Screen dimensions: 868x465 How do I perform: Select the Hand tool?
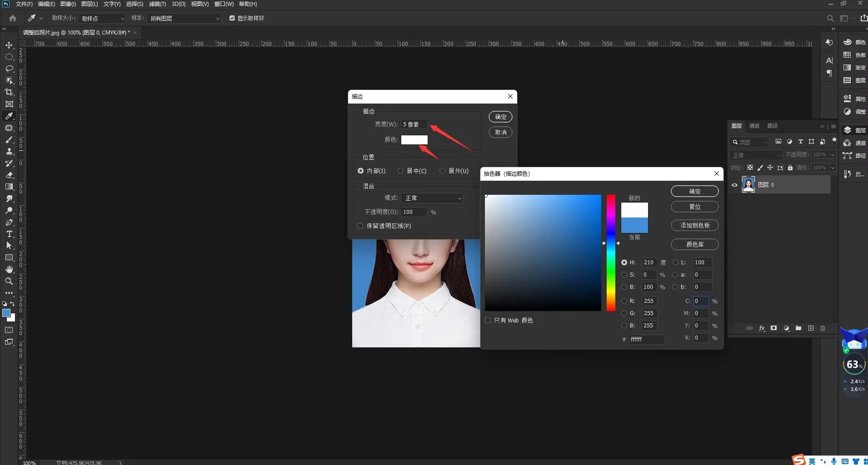click(9, 269)
